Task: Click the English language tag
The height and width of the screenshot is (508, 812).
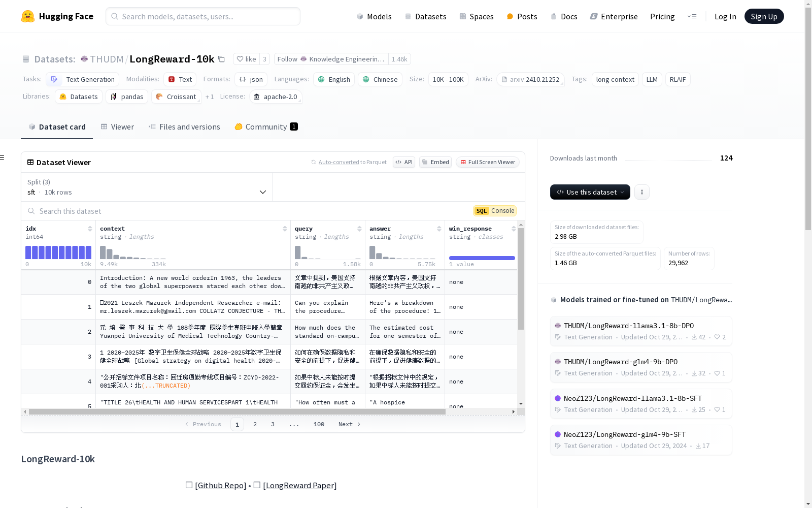Action: [334, 79]
